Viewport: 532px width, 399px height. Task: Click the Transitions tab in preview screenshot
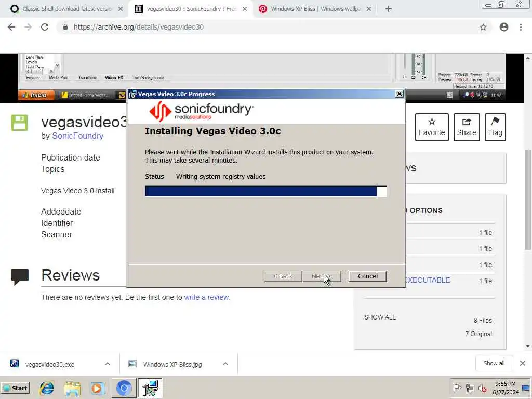(87, 78)
